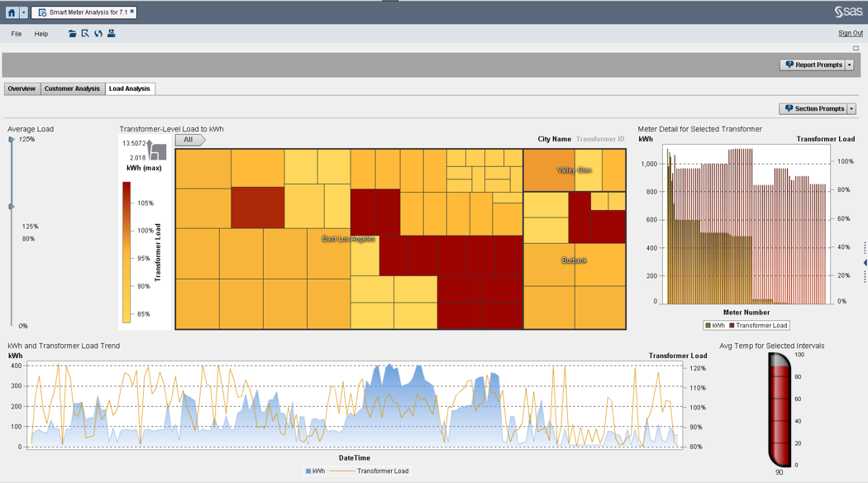Click the kWh legend entry in the trend chart

point(315,471)
